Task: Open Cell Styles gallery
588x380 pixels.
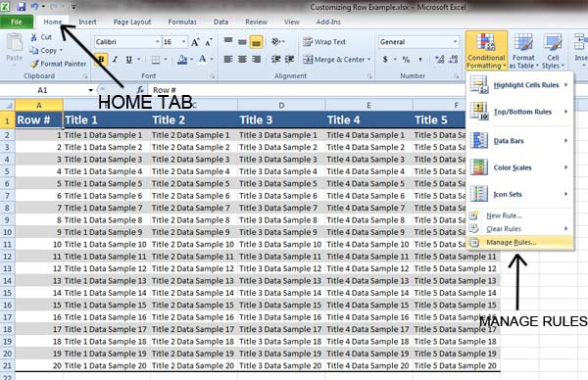Action: [553, 51]
